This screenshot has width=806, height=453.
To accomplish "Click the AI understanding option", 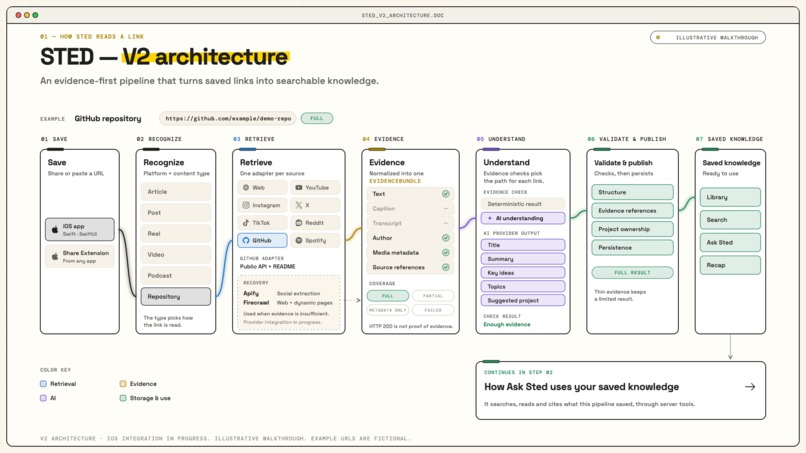I will click(x=523, y=218).
